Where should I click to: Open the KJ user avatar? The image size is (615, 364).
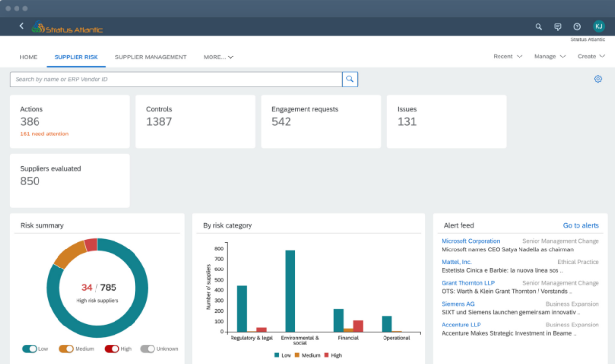(599, 26)
